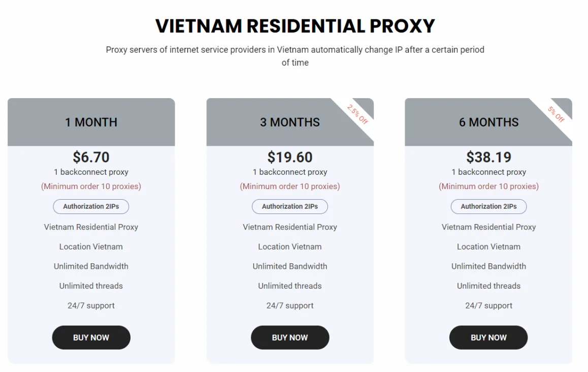
Task: Click Unlimited threads in the 6 Months card
Action: click(x=488, y=286)
